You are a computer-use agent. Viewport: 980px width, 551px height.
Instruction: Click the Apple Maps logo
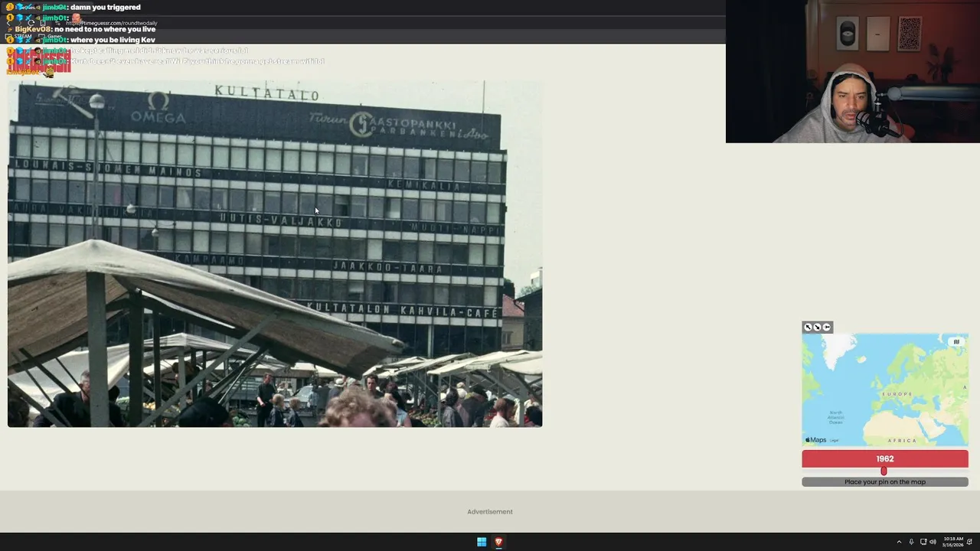coord(815,440)
